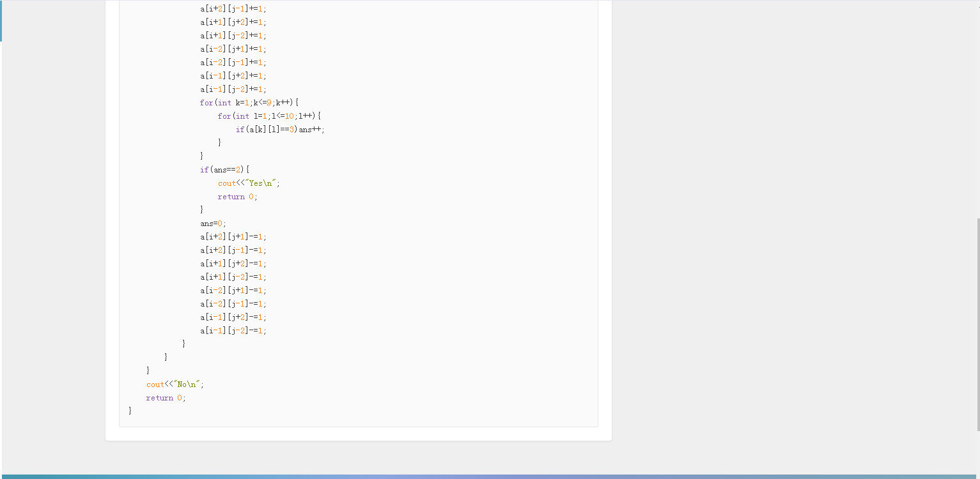Click the if(a[k][l]==3)ans++ line

click(280, 130)
